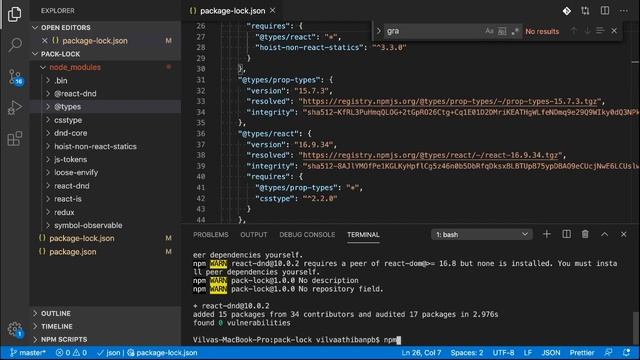
Task: Close the find widget
Action: 614,31
